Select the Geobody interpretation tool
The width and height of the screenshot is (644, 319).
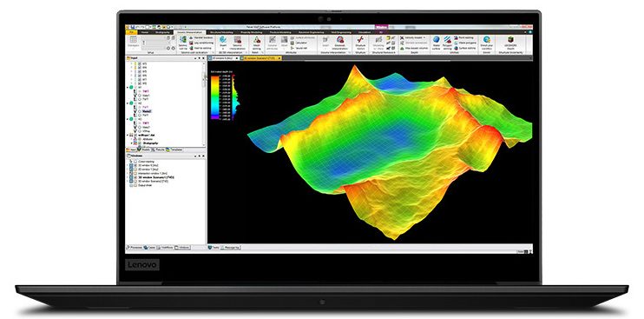[x=340, y=40]
